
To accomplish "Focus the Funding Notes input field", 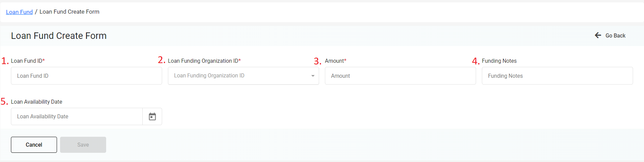I will [557, 76].
